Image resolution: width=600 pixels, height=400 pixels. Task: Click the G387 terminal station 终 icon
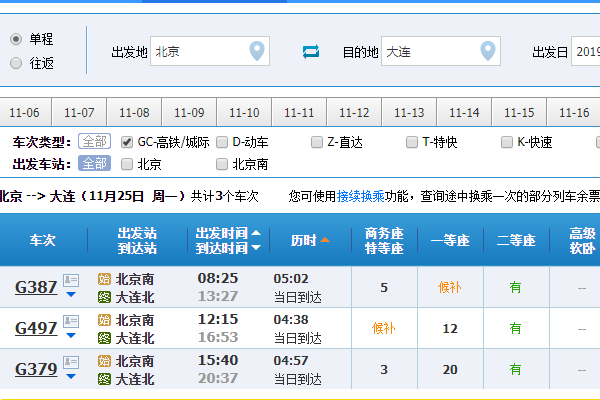104,297
